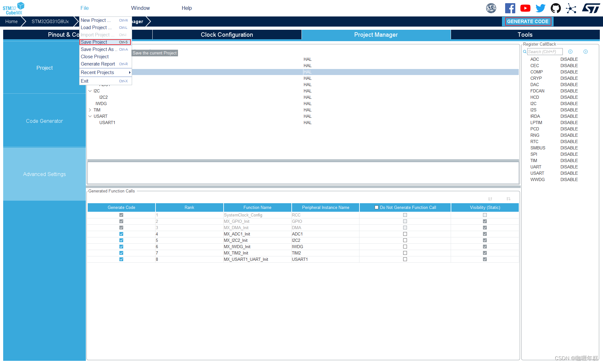Choose Save Project from File menu

(x=105, y=42)
